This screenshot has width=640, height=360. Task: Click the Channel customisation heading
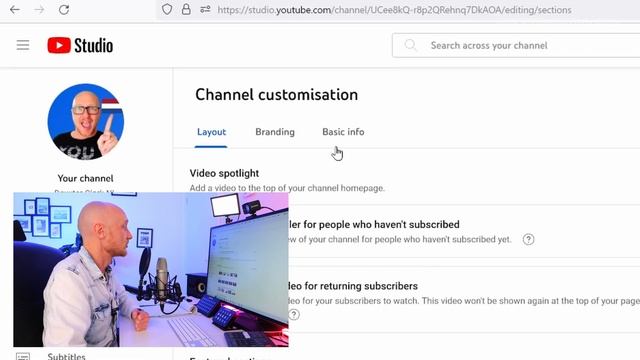pyautogui.click(x=276, y=95)
